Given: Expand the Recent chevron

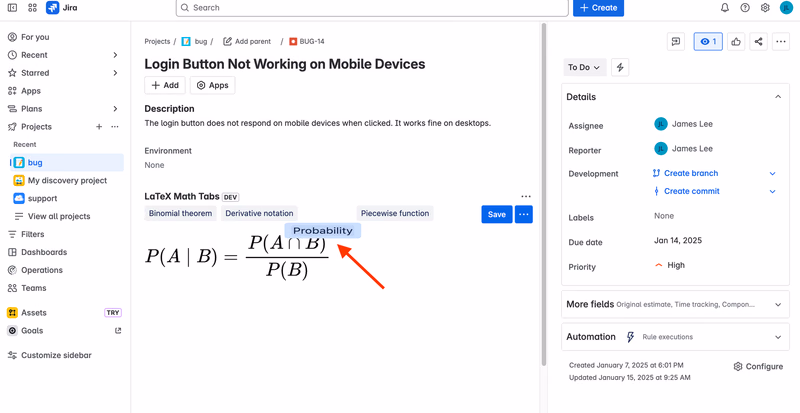Looking at the screenshot, I should (x=115, y=55).
